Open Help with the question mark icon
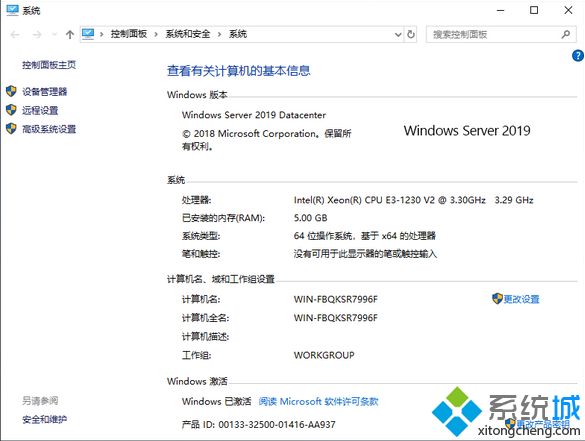This screenshot has height=441, width=585. coord(578,56)
